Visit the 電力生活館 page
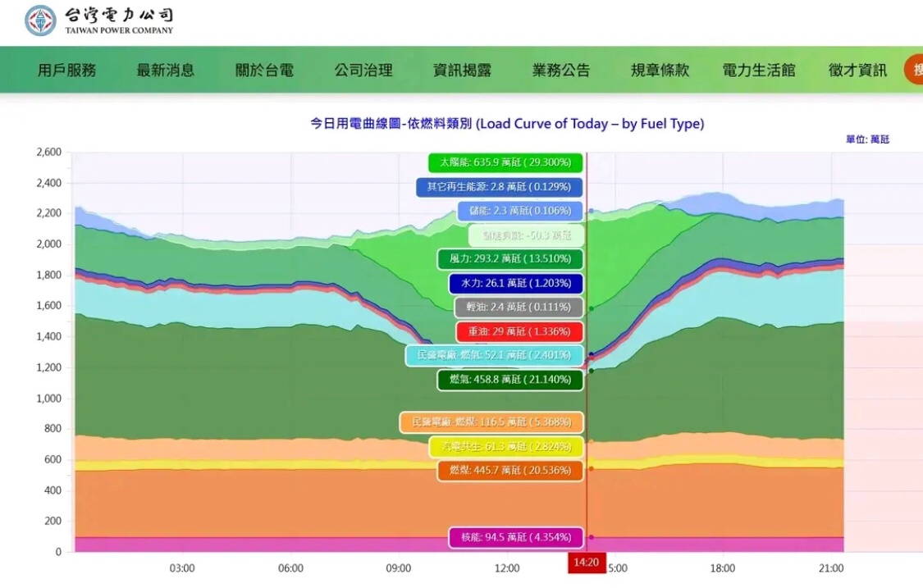 pyautogui.click(x=759, y=71)
